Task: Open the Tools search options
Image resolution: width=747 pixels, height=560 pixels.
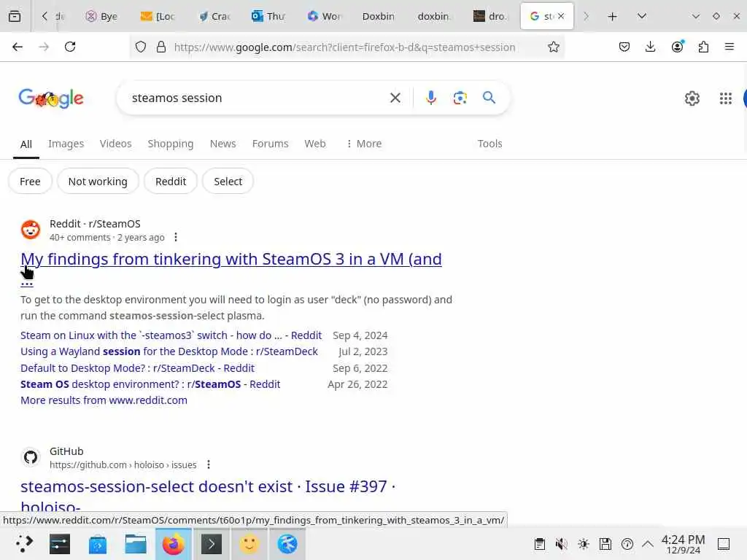Action: click(489, 144)
